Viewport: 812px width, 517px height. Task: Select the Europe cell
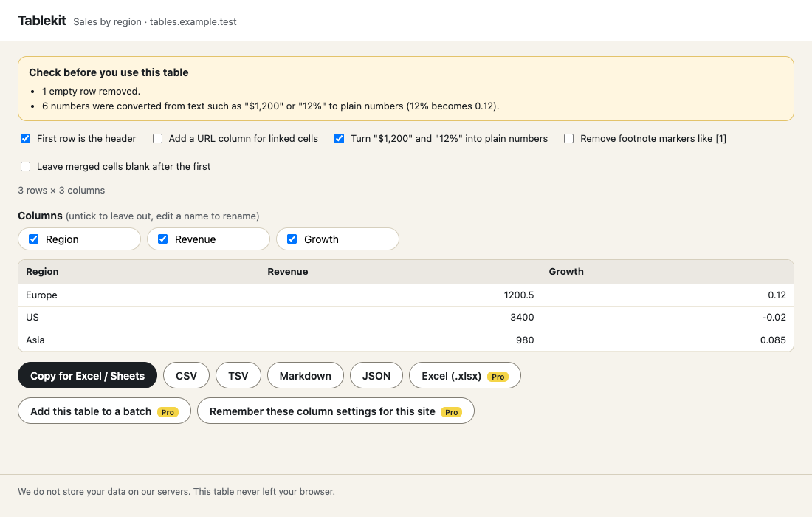[140, 295]
